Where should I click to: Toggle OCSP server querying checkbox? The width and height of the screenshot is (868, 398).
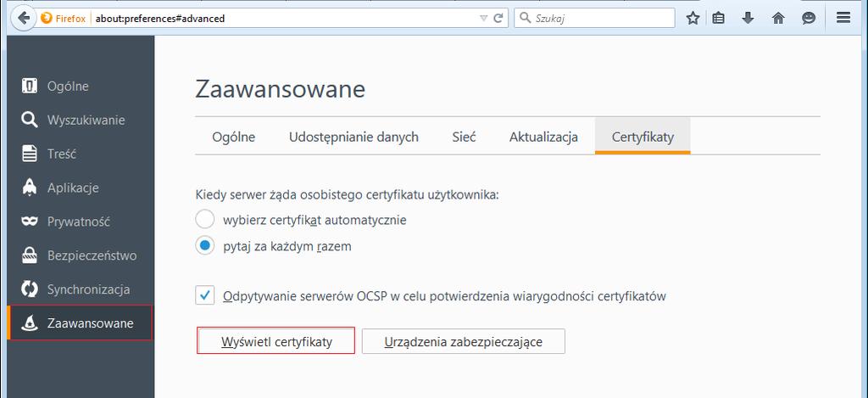(205, 295)
